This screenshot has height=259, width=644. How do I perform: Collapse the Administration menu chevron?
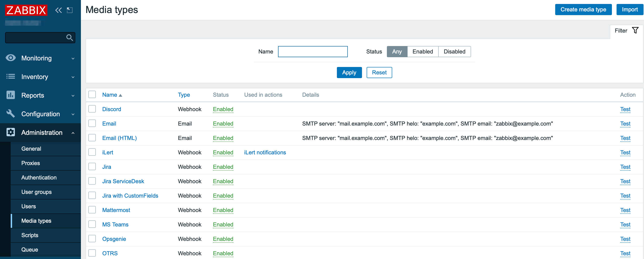(73, 133)
